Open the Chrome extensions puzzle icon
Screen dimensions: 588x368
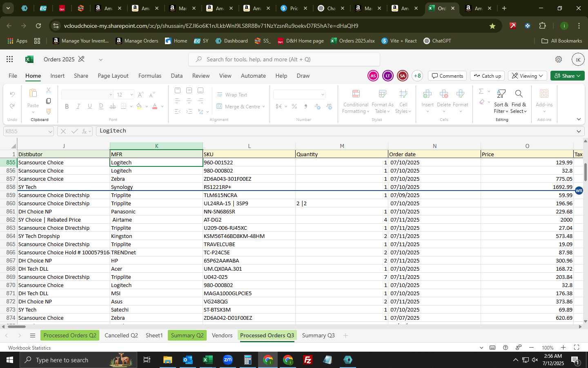tap(542, 26)
